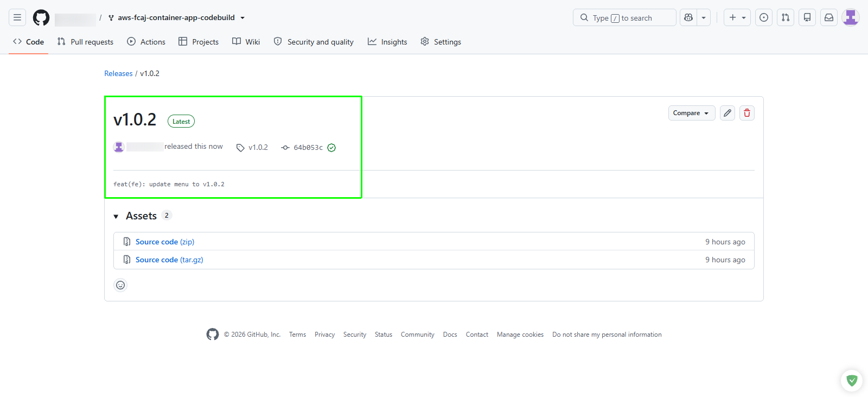Image resolution: width=868 pixels, height=397 pixels.
Task: Open the Compare dropdown
Action: (x=692, y=113)
